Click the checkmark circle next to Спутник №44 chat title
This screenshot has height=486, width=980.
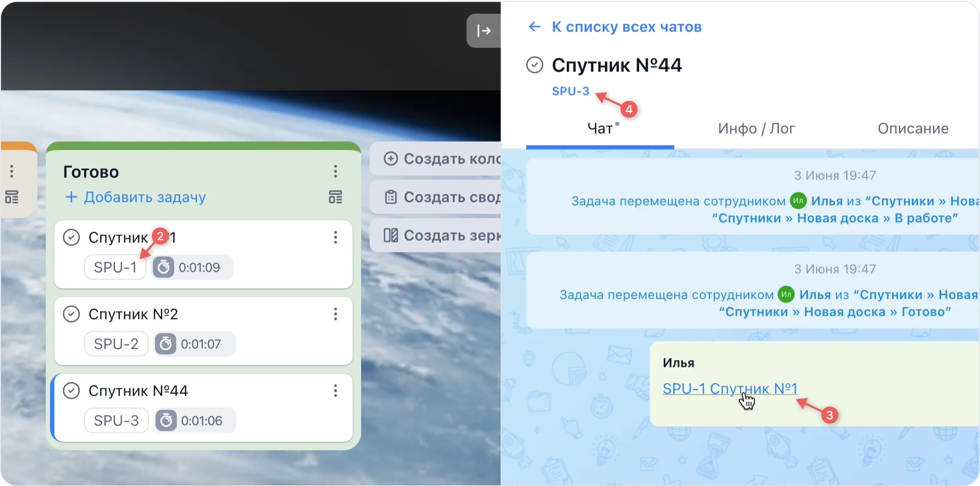click(x=534, y=64)
